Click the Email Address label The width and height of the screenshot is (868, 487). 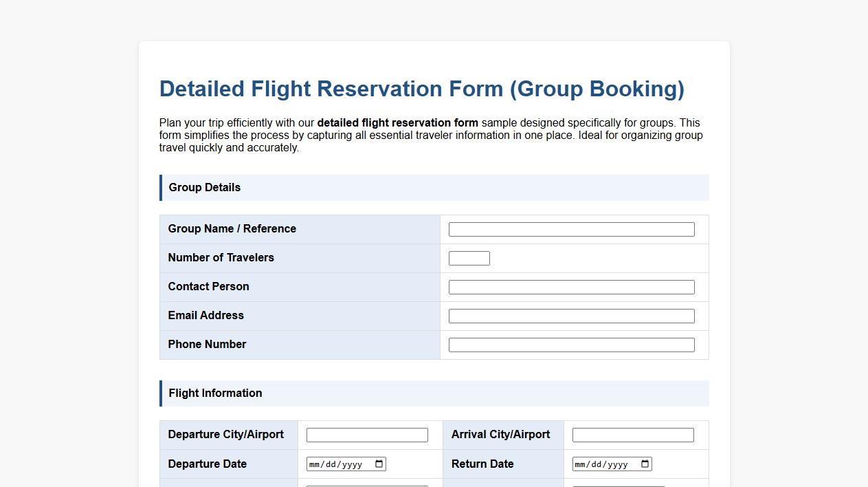[205, 315]
